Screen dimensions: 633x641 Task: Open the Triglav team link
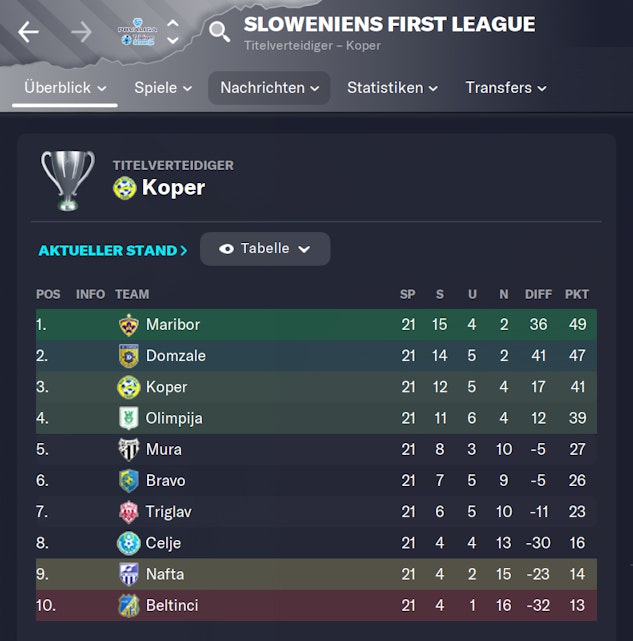tap(168, 512)
